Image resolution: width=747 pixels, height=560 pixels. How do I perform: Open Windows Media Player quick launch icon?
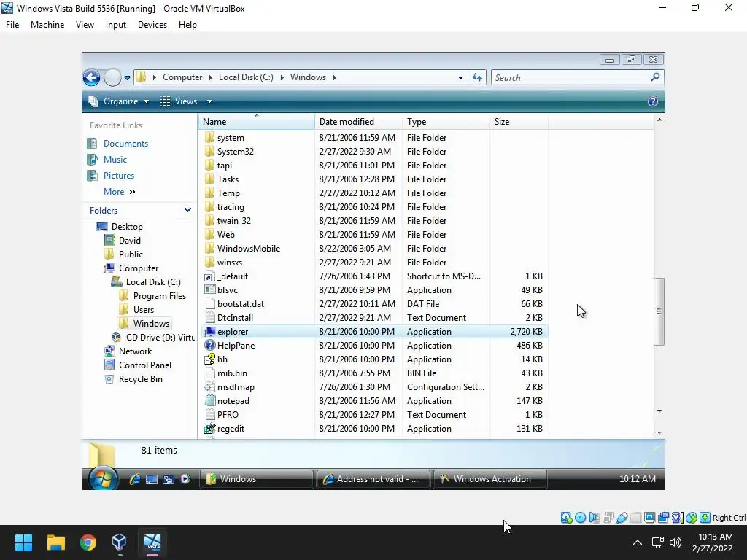185,479
